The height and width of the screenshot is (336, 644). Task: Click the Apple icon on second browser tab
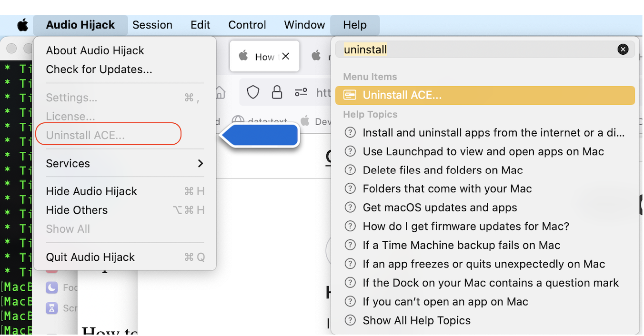316,56
